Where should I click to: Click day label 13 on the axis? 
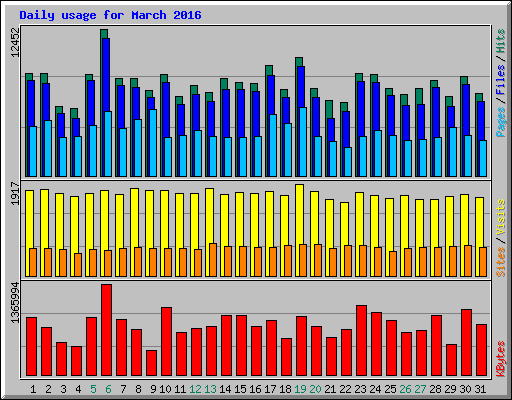(210, 389)
